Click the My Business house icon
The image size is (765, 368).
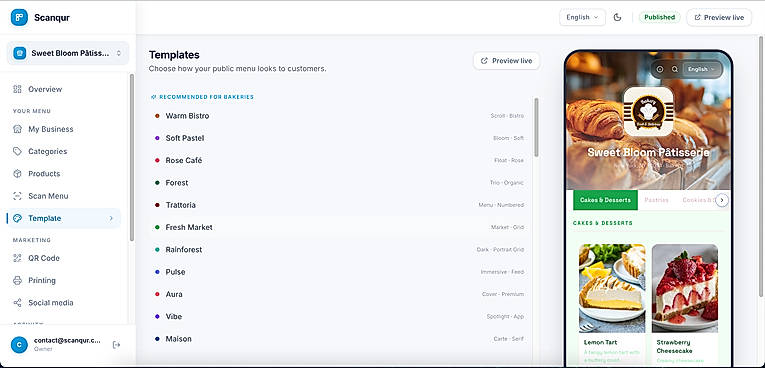pyautogui.click(x=18, y=129)
